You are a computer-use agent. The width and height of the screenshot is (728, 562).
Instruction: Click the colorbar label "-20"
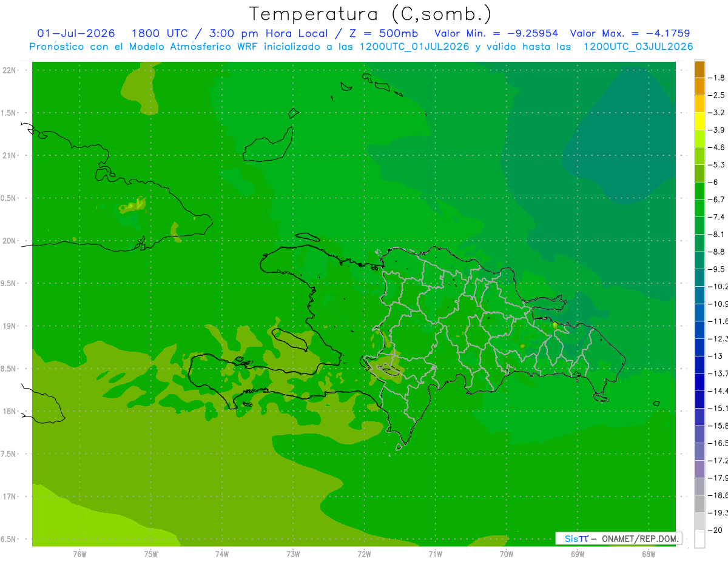(x=715, y=530)
